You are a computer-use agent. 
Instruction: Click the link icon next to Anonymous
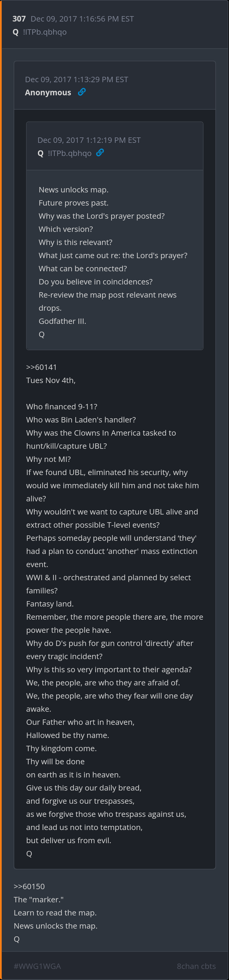(x=81, y=92)
